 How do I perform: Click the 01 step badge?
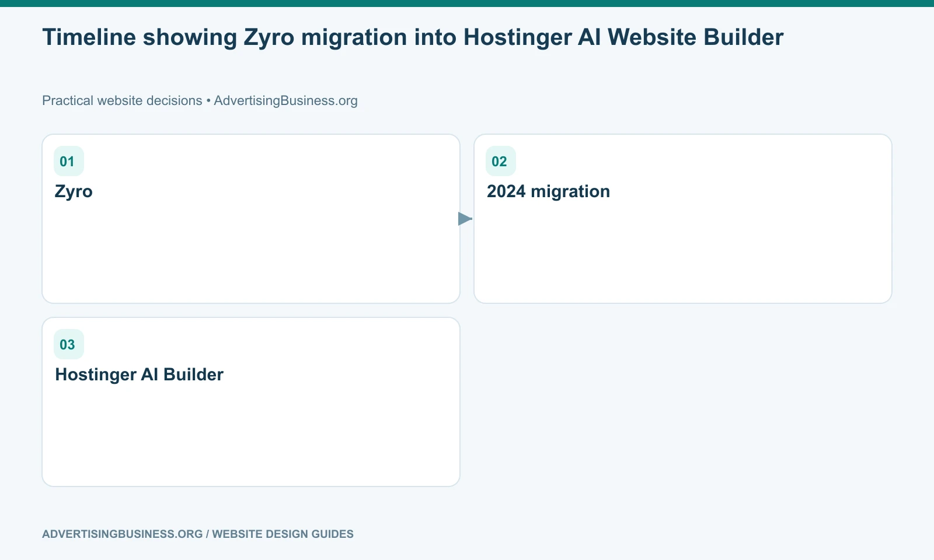(68, 161)
